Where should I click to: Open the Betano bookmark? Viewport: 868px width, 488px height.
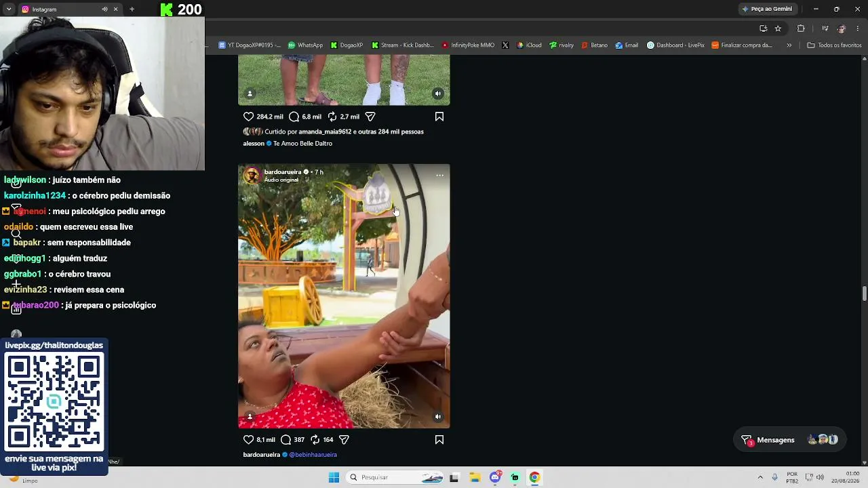coord(595,45)
